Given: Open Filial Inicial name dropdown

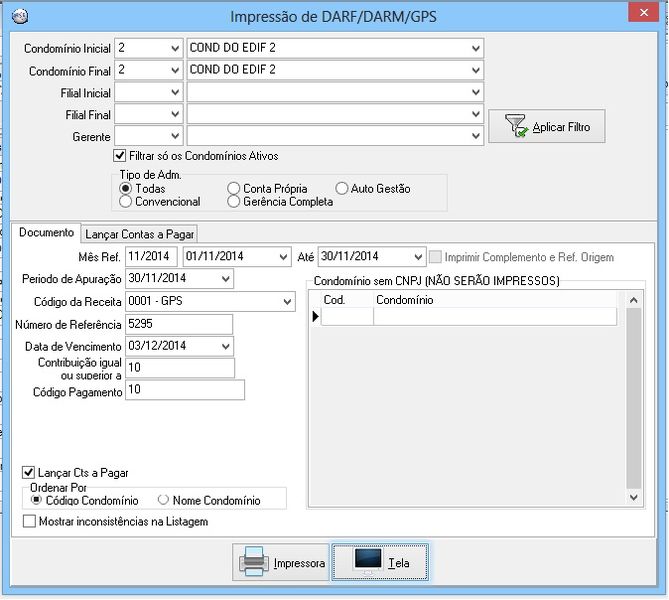Looking at the screenshot, I should click(476, 92).
